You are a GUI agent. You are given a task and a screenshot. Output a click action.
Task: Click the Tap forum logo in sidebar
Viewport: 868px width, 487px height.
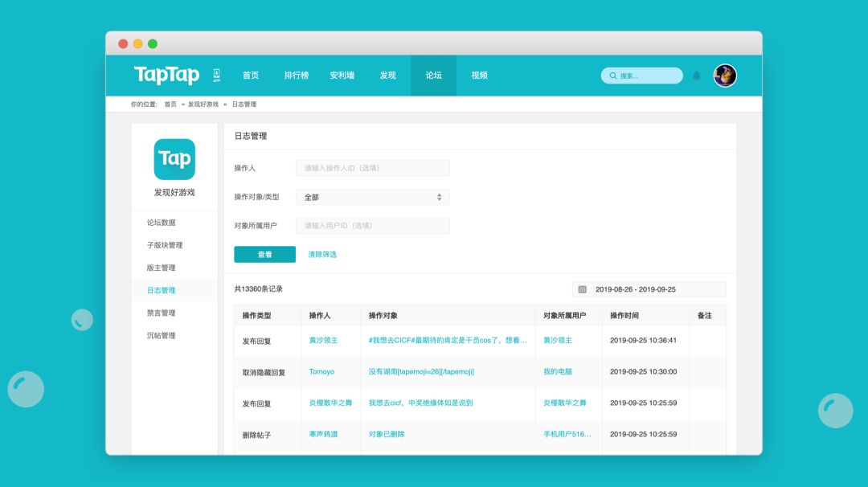[174, 159]
